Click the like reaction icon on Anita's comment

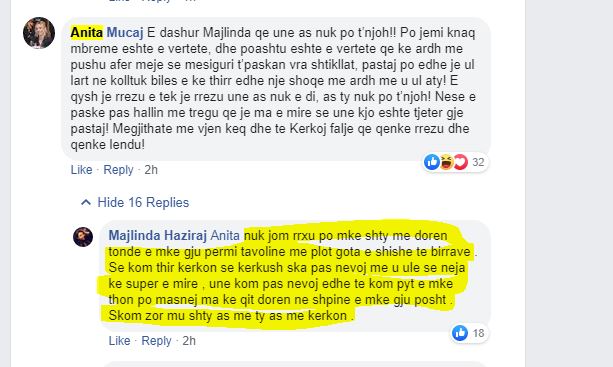coord(432,162)
